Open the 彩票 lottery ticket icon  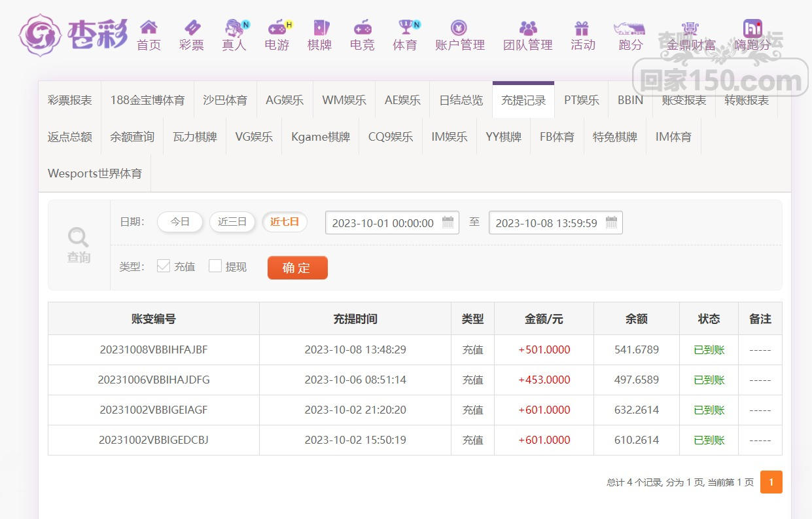[192, 27]
